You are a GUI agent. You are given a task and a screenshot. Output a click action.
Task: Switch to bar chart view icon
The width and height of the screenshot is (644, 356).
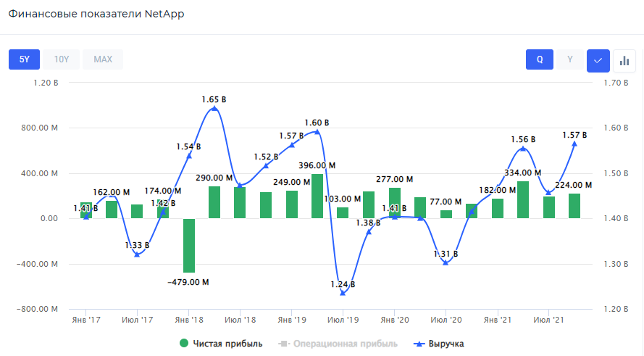coord(624,59)
